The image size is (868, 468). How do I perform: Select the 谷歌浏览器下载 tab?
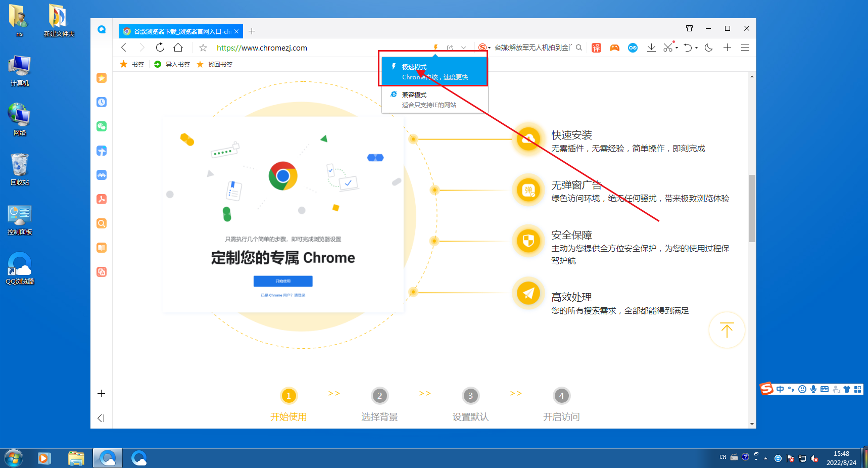click(181, 31)
